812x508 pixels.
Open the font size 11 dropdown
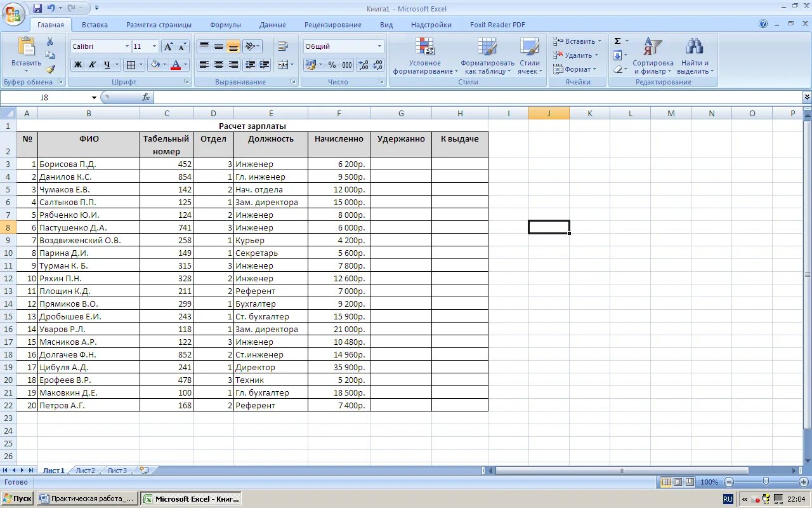tap(154, 46)
